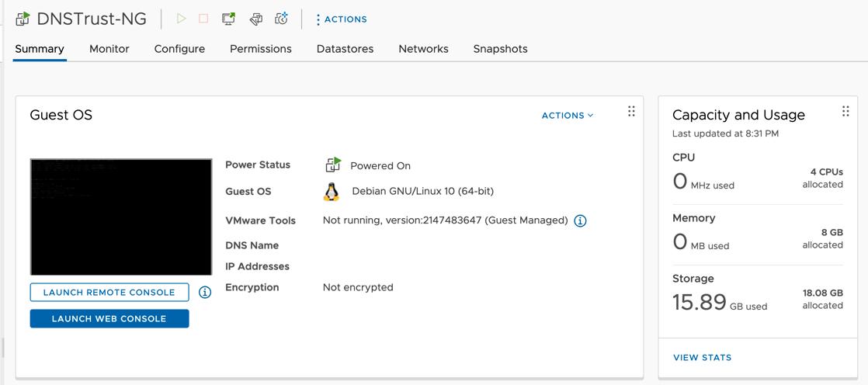Click the drag handle on Guest OS card

pyautogui.click(x=631, y=112)
